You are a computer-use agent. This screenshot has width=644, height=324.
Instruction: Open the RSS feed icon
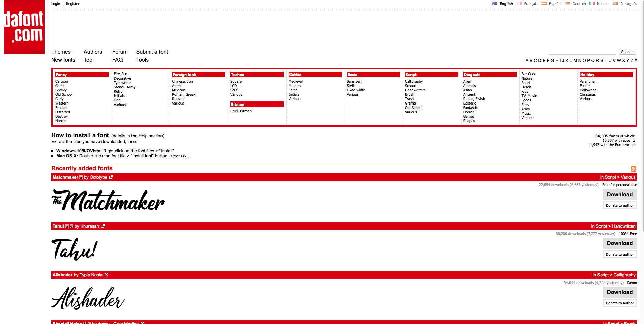pos(633,169)
